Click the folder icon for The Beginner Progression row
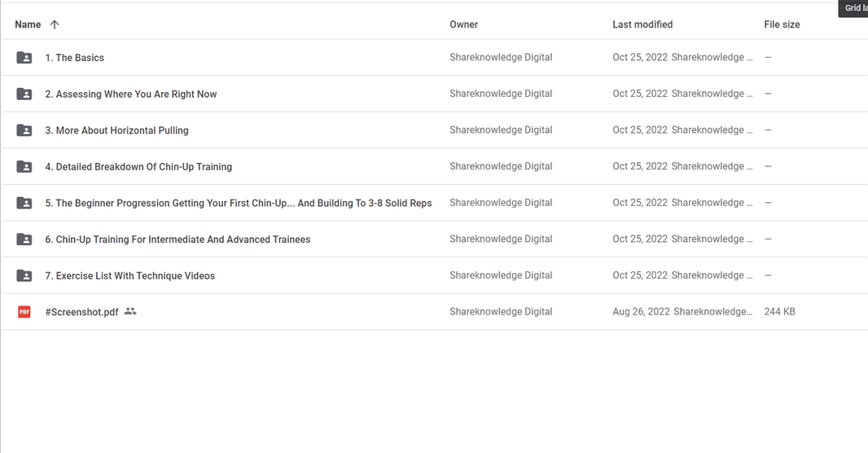868x453 pixels. [x=24, y=203]
